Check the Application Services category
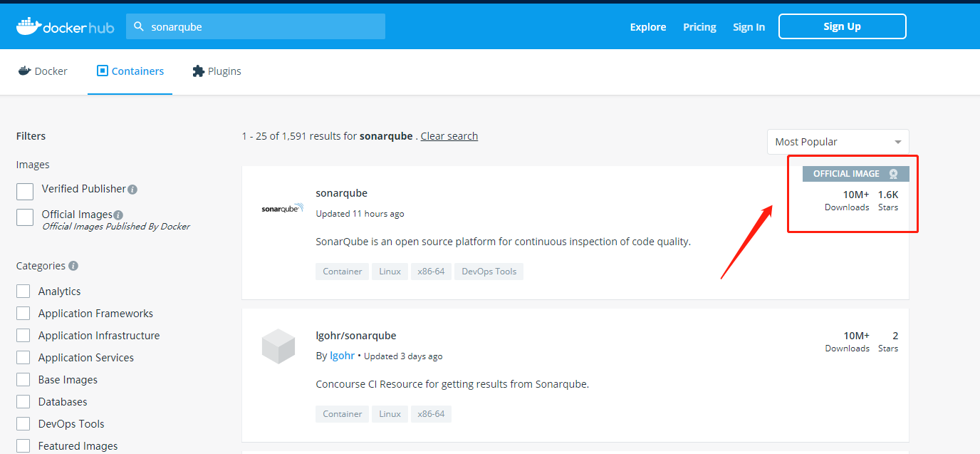The image size is (980, 454). point(24,357)
